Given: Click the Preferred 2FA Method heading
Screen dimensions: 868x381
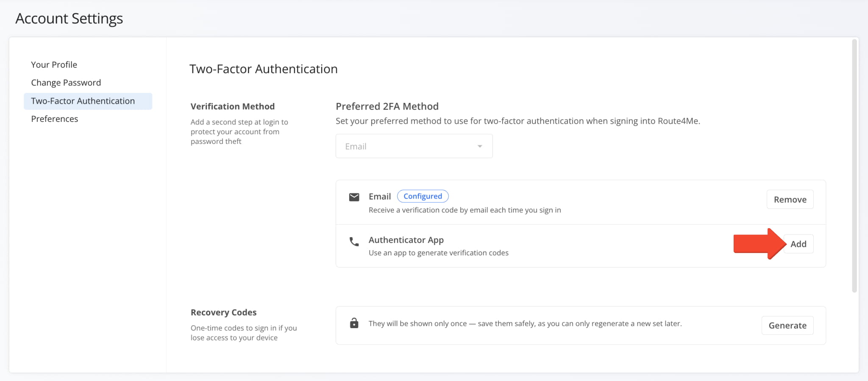Looking at the screenshot, I should (x=387, y=106).
